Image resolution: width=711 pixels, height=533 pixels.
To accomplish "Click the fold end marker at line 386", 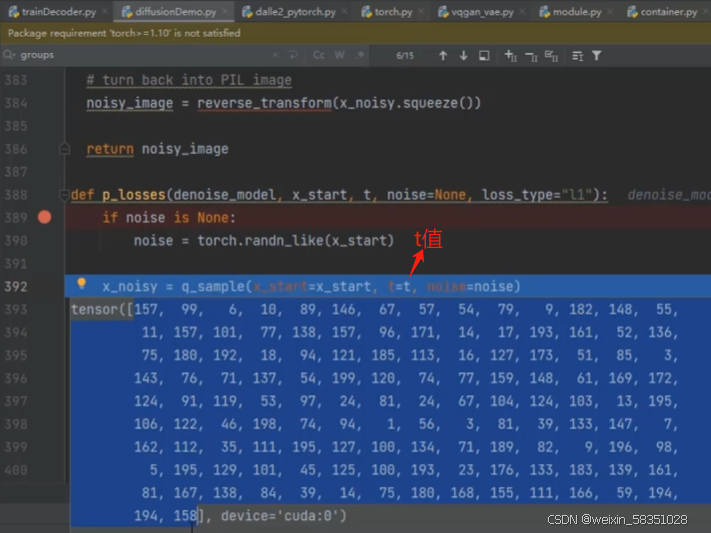I will [x=64, y=149].
